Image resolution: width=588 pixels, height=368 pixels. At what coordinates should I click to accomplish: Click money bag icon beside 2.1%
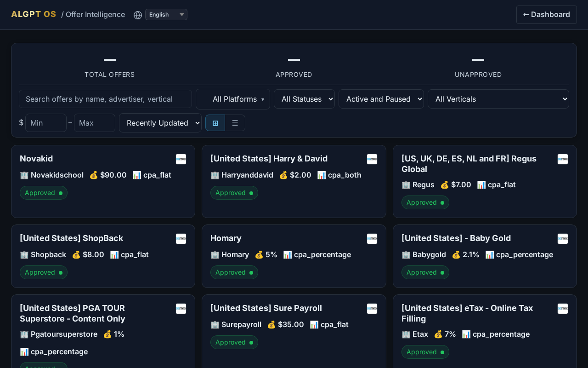pyautogui.click(x=456, y=254)
